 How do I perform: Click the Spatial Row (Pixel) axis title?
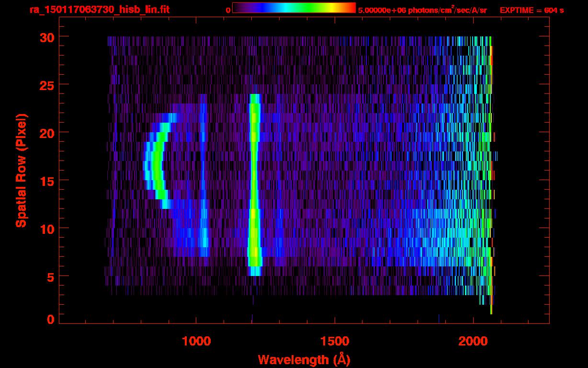pyautogui.click(x=21, y=170)
